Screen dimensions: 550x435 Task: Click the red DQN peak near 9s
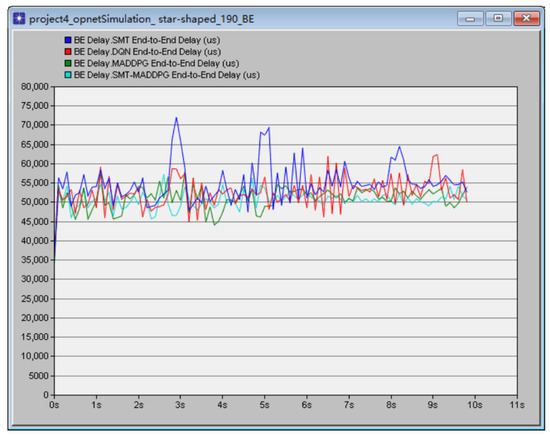pyautogui.click(x=437, y=155)
